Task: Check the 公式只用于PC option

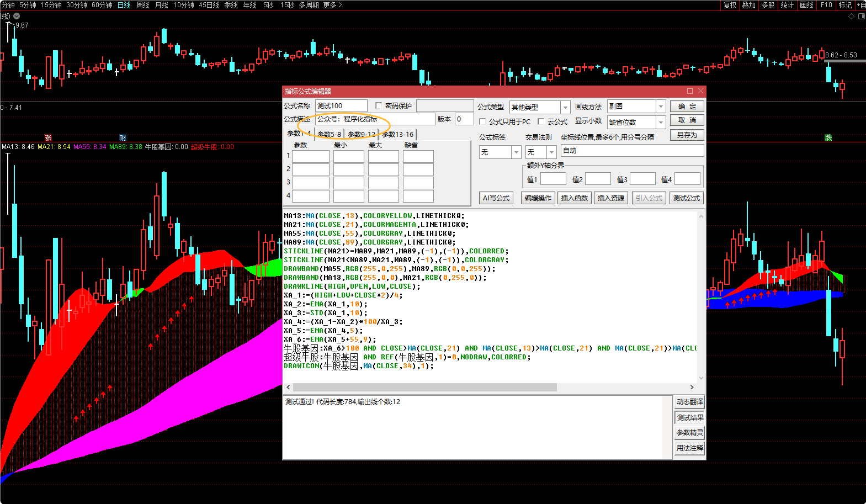Action: click(482, 121)
